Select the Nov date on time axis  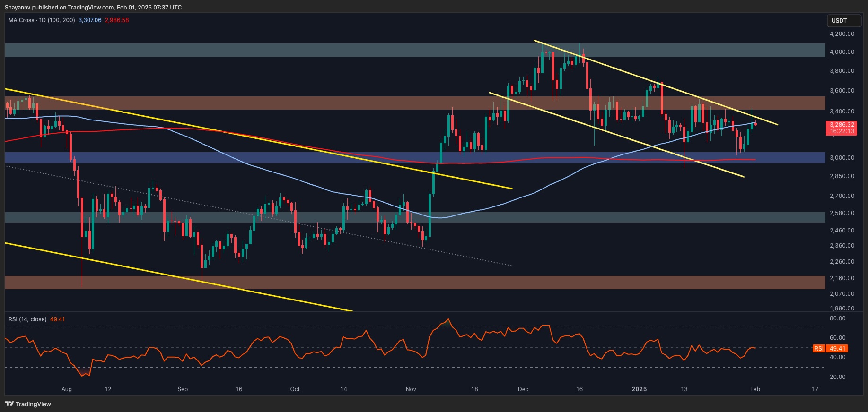411,389
